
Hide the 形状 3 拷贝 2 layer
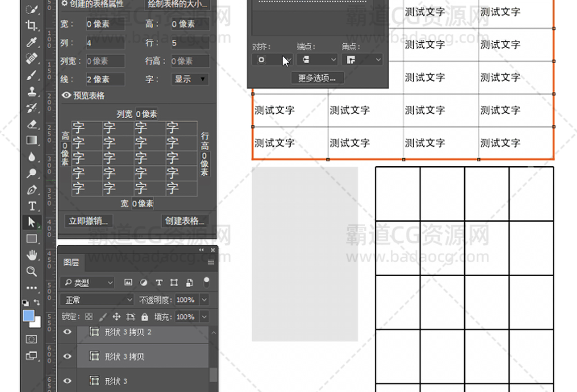click(x=68, y=332)
